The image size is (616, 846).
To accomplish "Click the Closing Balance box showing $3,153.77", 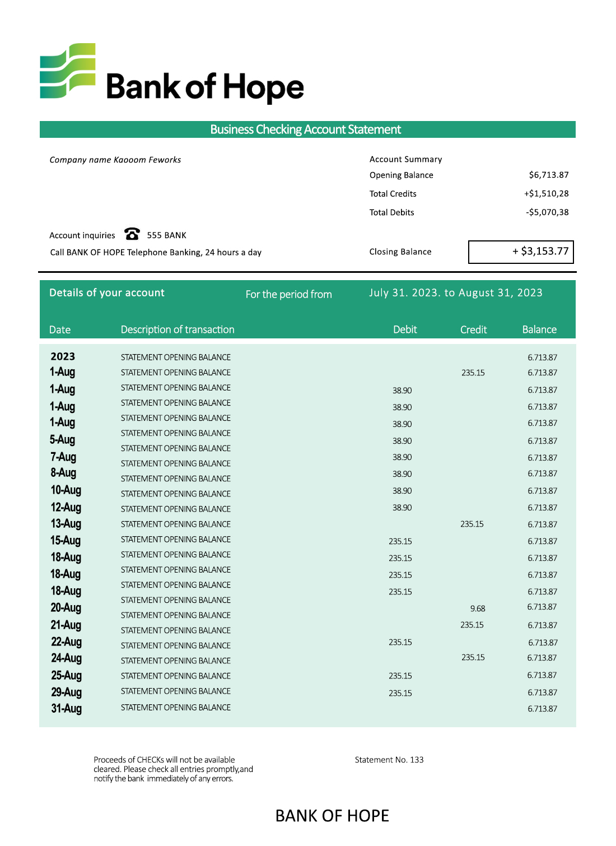I will [x=521, y=252].
